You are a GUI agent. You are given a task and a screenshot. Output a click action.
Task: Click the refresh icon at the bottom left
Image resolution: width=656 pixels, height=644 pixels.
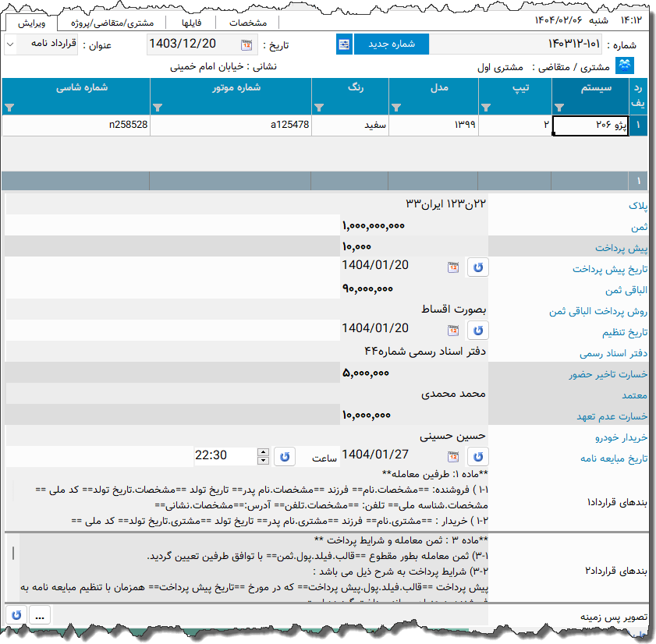click(16, 614)
